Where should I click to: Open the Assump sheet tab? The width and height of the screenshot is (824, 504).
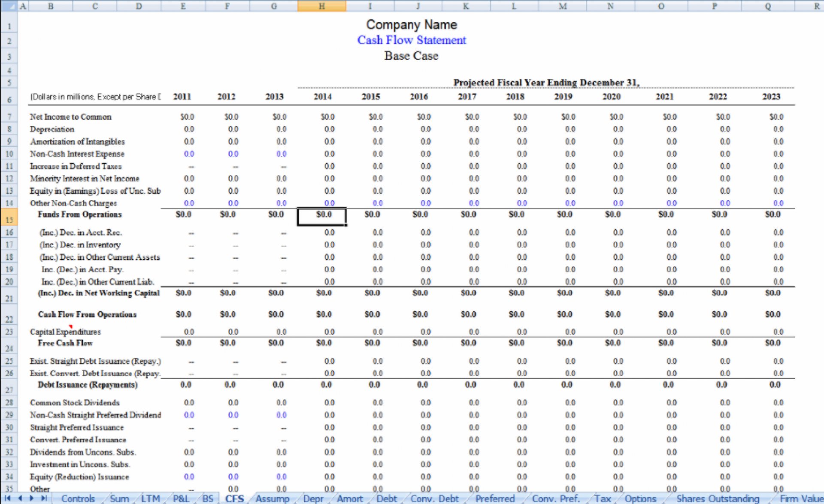(x=273, y=499)
